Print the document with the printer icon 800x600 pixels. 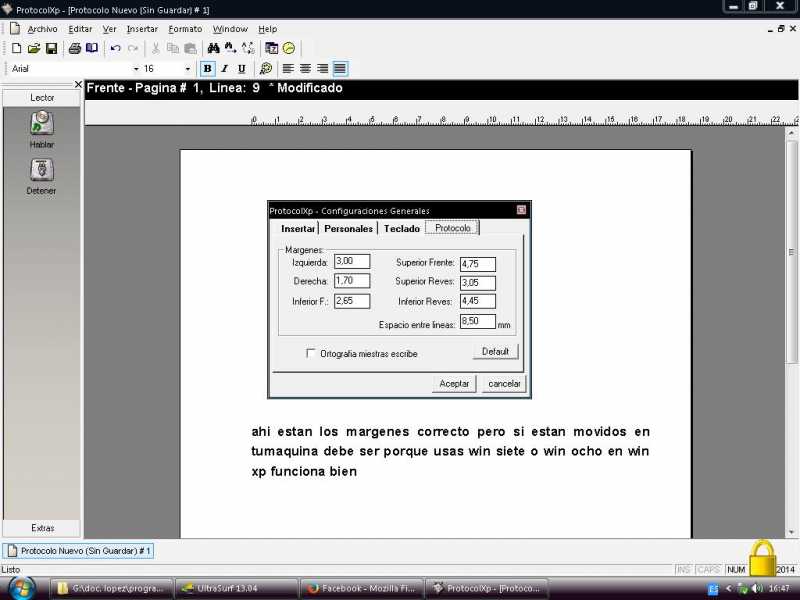click(74, 48)
